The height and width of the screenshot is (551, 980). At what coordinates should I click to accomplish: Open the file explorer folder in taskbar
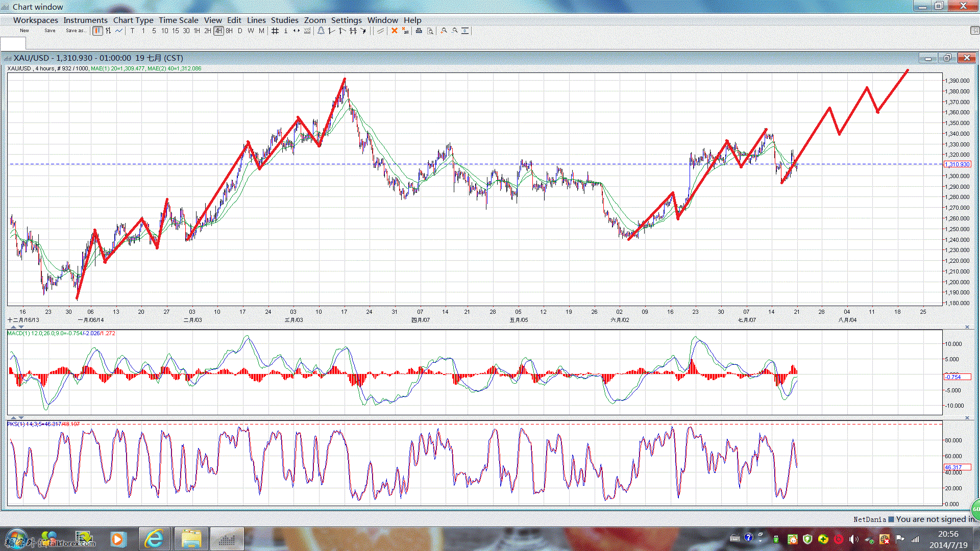point(191,539)
